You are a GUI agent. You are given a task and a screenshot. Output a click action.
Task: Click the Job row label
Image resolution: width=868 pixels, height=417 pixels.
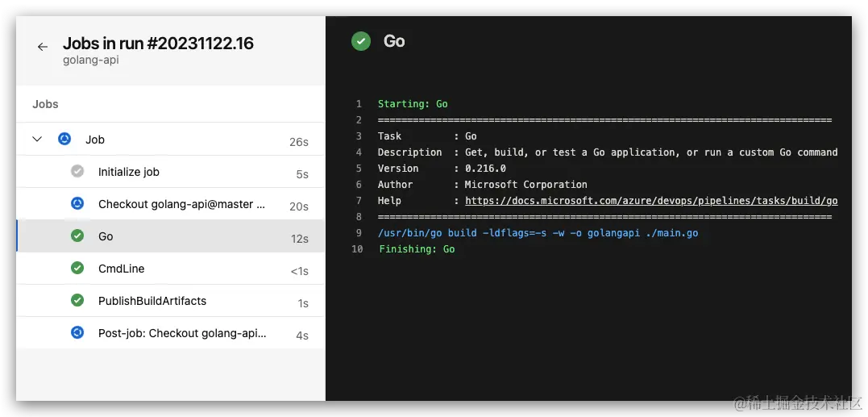click(x=95, y=140)
